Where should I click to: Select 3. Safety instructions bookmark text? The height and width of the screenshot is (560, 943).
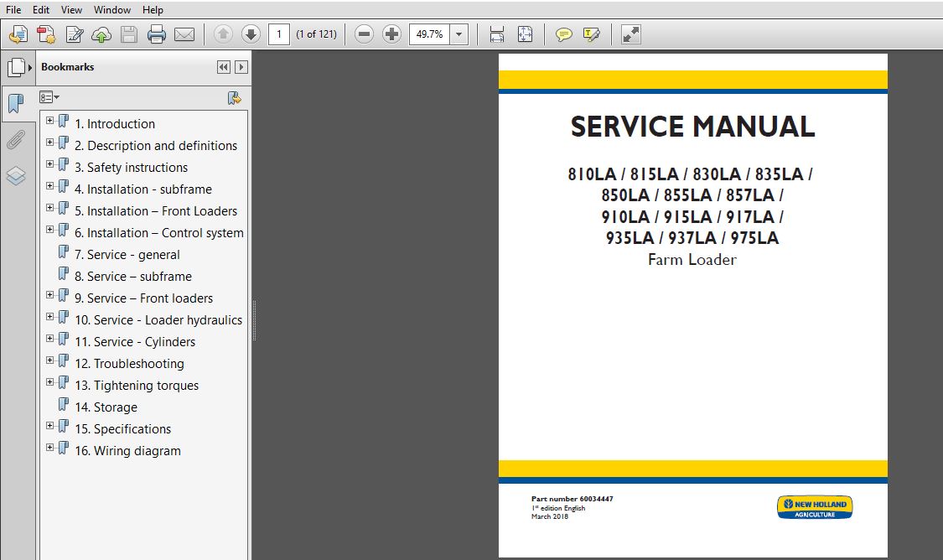pos(131,168)
